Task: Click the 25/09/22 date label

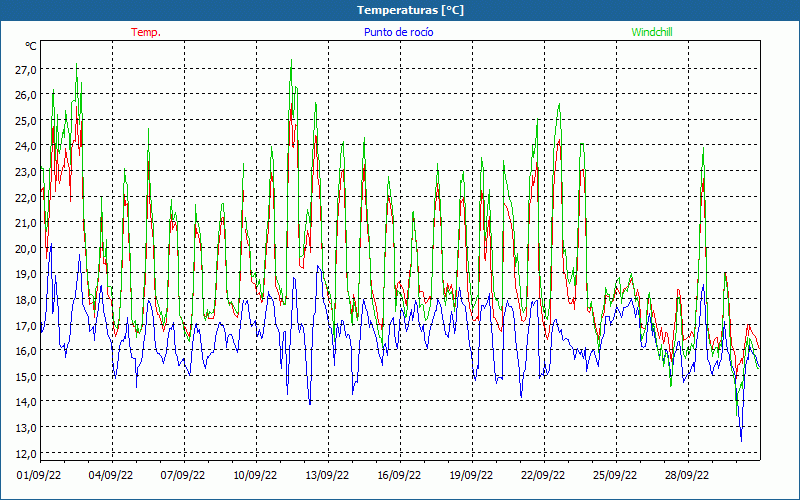Action: click(615, 475)
